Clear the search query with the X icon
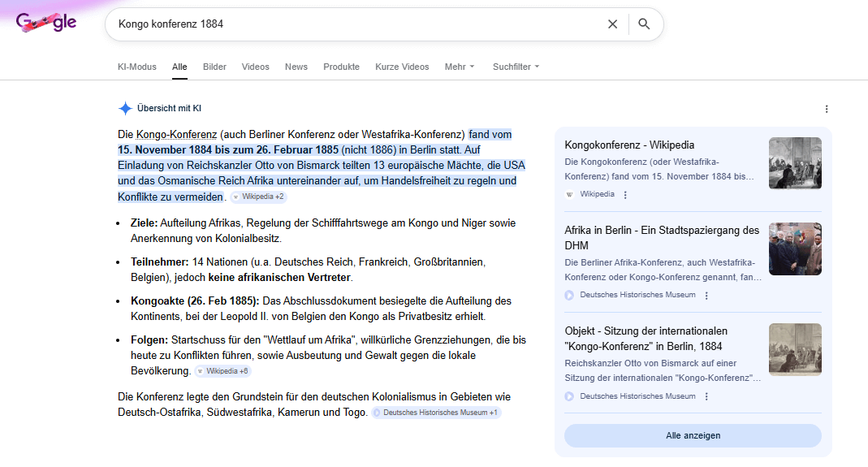Screen dimensions: 868x467 point(612,24)
